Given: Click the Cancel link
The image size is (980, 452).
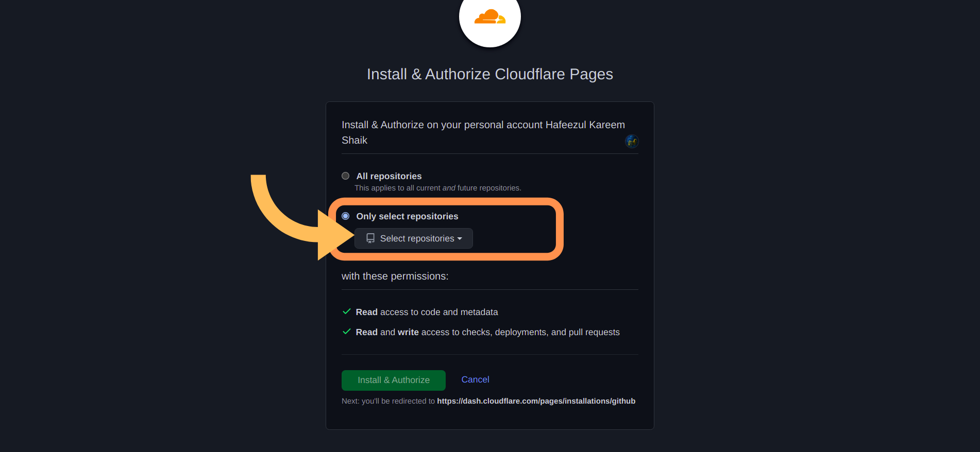Looking at the screenshot, I should coord(475,379).
